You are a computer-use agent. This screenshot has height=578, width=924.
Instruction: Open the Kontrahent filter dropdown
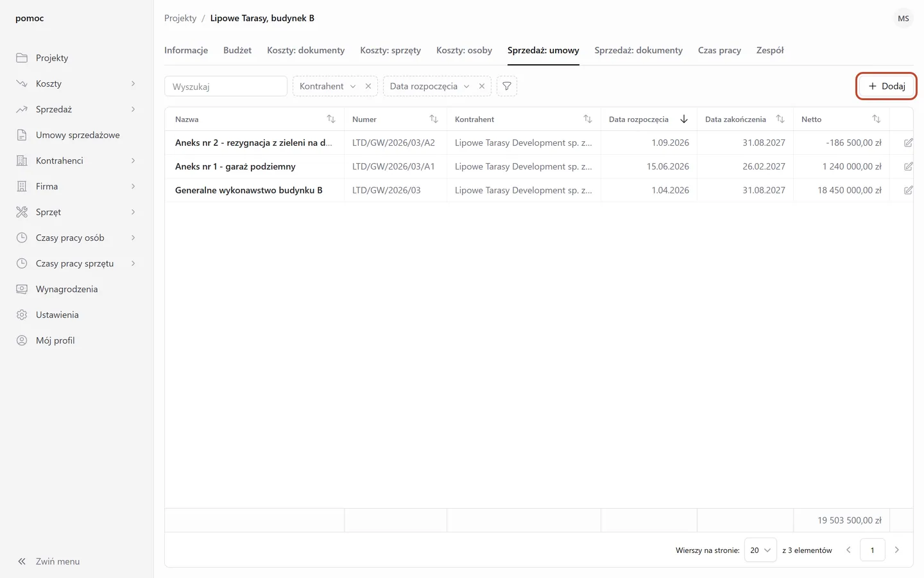tap(353, 86)
